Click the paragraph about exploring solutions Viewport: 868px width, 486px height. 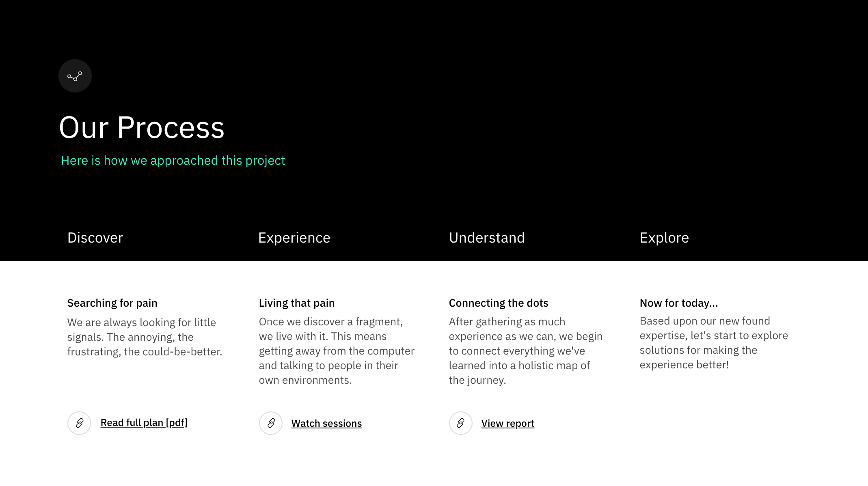point(714,343)
